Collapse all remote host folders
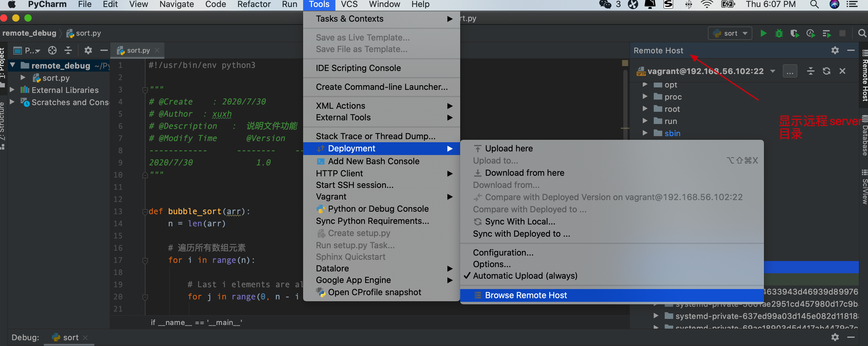 coord(810,71)
